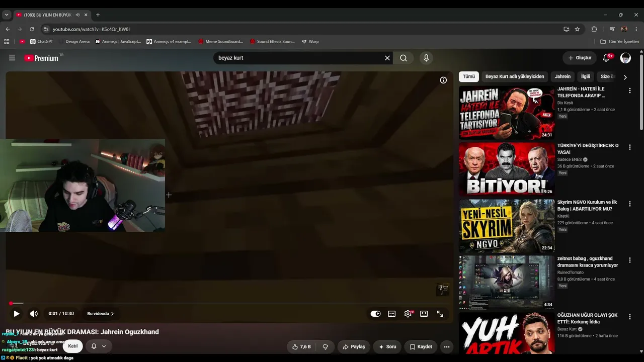Open the Soru ask button

pyautogui.click(x=387, y=347)
